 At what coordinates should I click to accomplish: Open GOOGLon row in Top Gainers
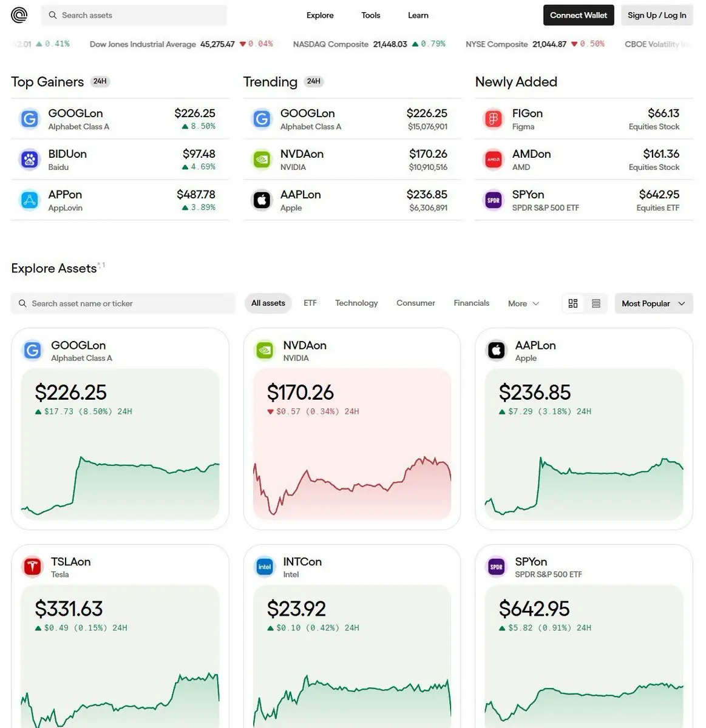tap(120, 119)
